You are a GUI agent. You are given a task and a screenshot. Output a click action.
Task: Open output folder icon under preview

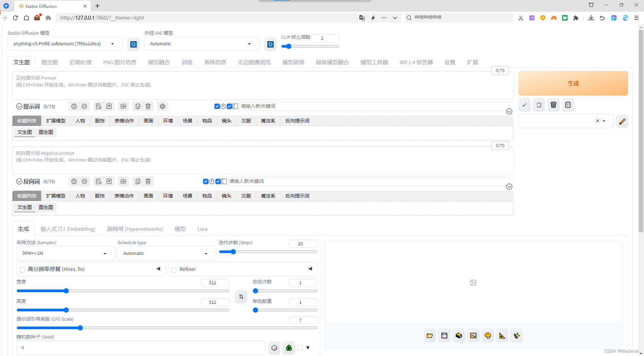tap(430, 336)
